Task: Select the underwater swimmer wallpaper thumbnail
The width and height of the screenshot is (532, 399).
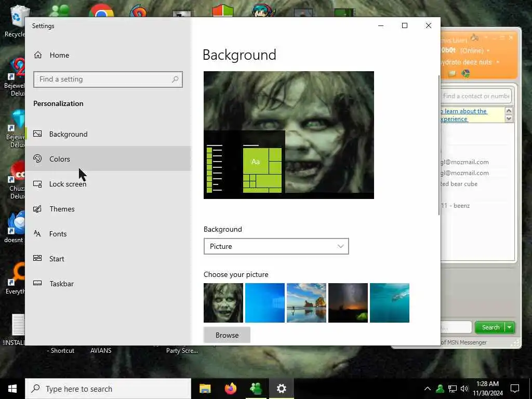Action: (390, 303)
